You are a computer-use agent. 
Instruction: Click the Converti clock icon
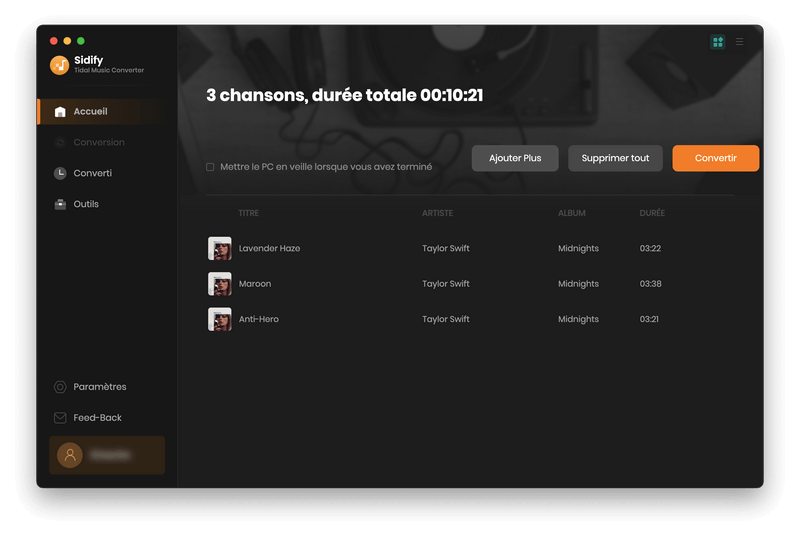(60, 173)
